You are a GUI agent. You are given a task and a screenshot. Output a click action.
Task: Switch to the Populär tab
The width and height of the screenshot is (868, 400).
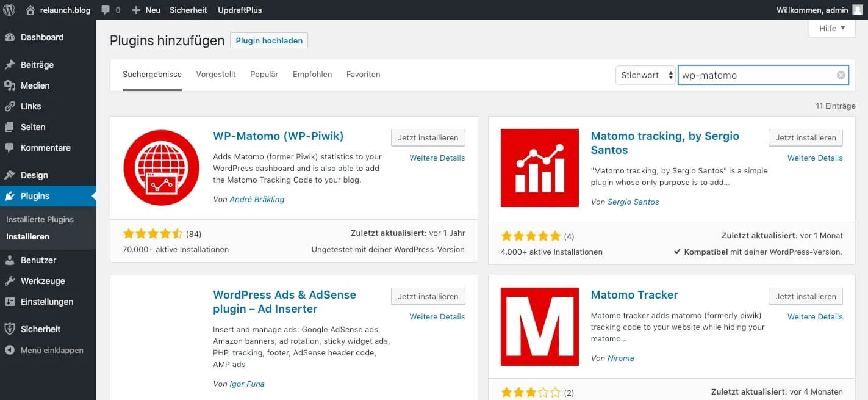[264, 74]
